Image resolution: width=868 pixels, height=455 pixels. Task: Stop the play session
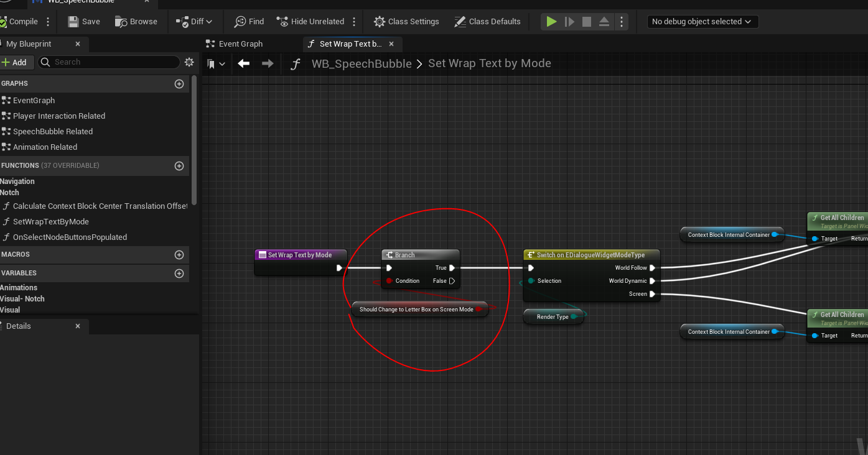[587, 22]
